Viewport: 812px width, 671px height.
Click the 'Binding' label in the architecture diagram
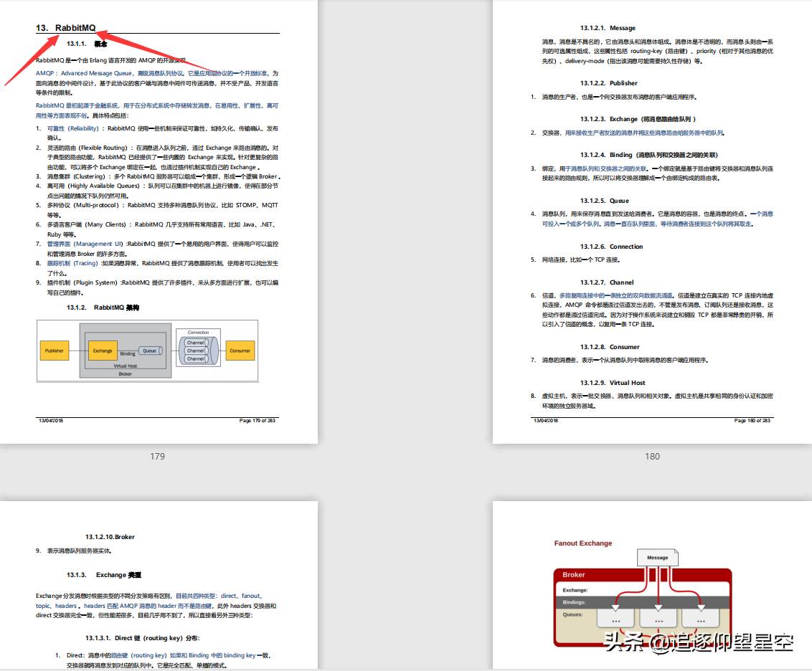click(128, 354)
